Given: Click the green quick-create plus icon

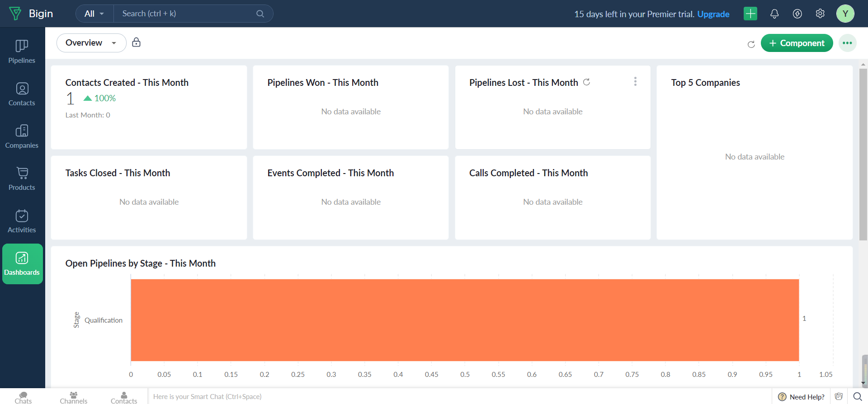Looking at the screenshot, I should (x=750, y=14).
